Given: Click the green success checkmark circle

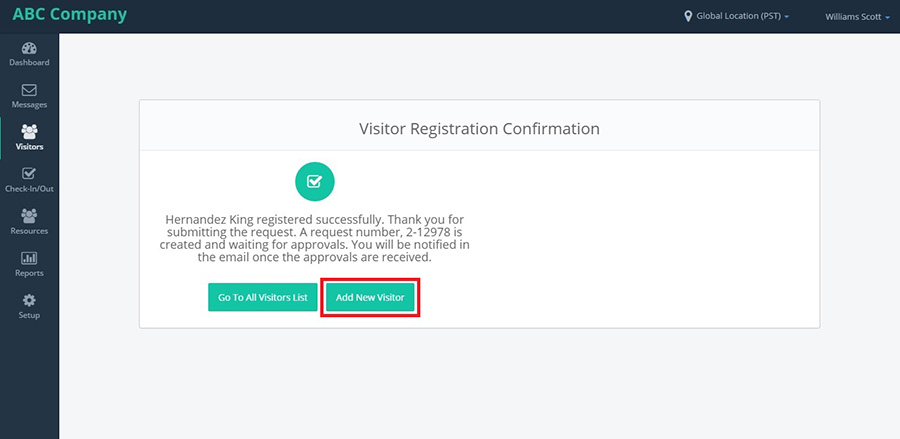Looking at the screenshot, I should [315, 181].
